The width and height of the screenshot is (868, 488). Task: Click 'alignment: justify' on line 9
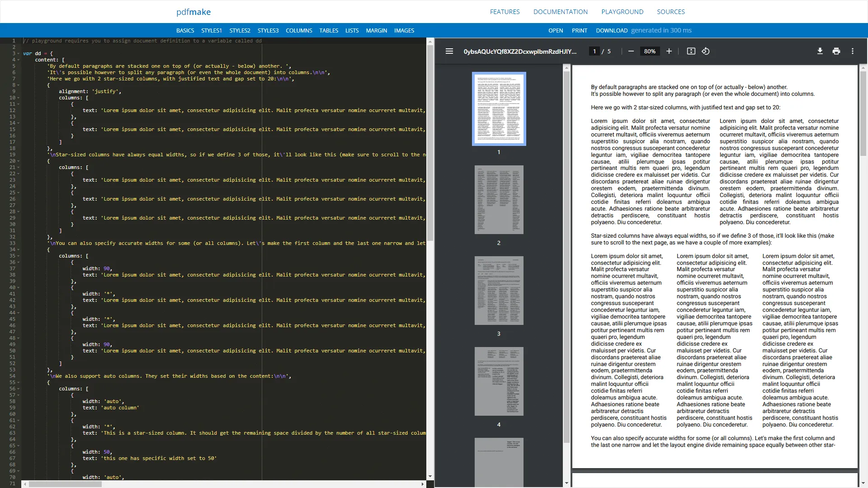click(x=90, y=91)
